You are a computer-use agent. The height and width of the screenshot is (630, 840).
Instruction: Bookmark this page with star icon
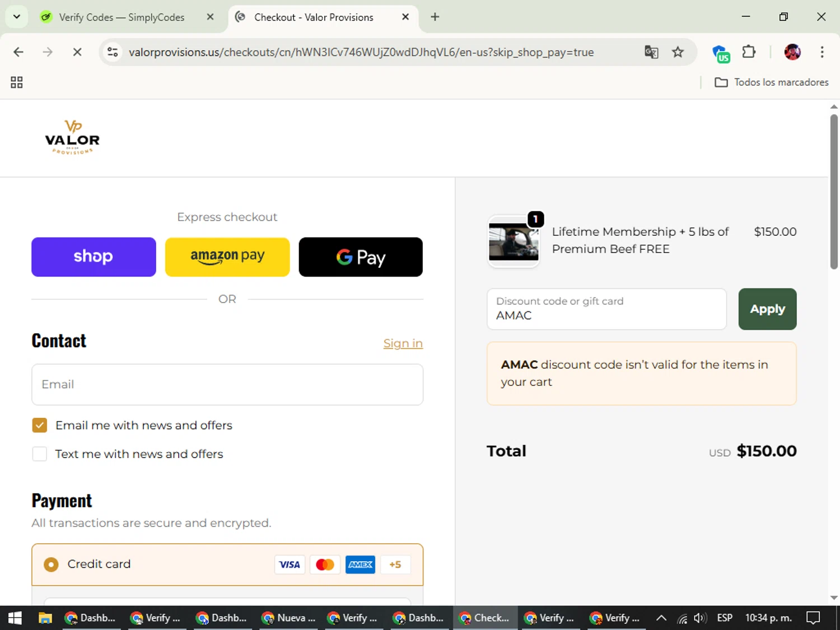(678, 52)
